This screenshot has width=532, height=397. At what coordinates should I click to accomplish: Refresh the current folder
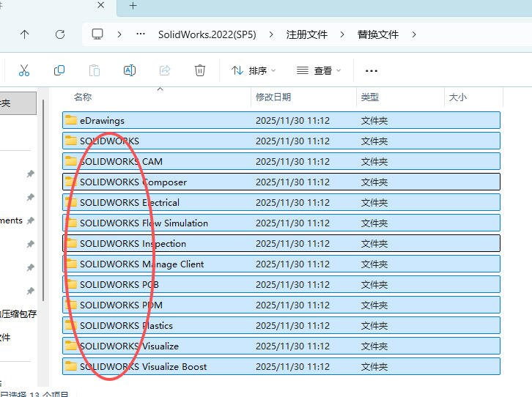click(x=60, y=34)
